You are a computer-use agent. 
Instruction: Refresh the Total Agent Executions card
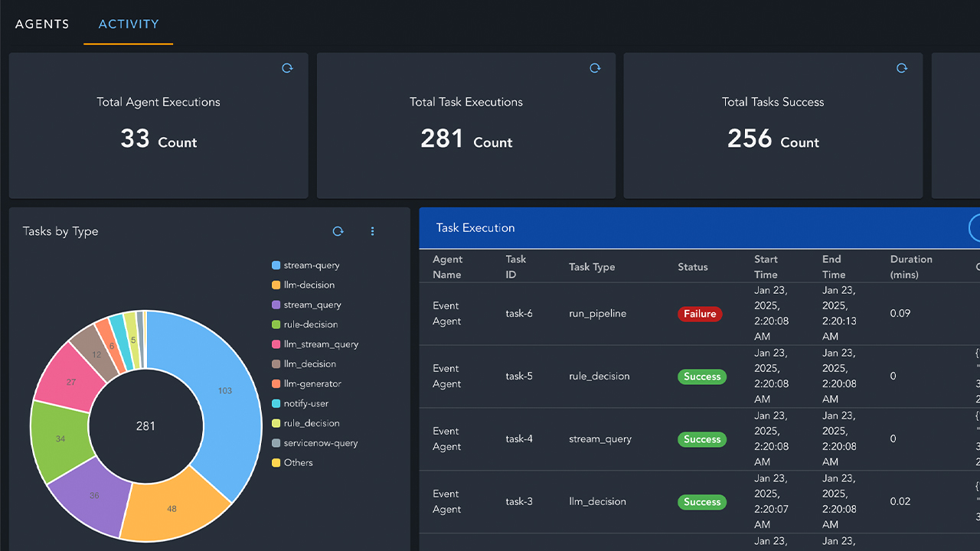tap(287, 68)
